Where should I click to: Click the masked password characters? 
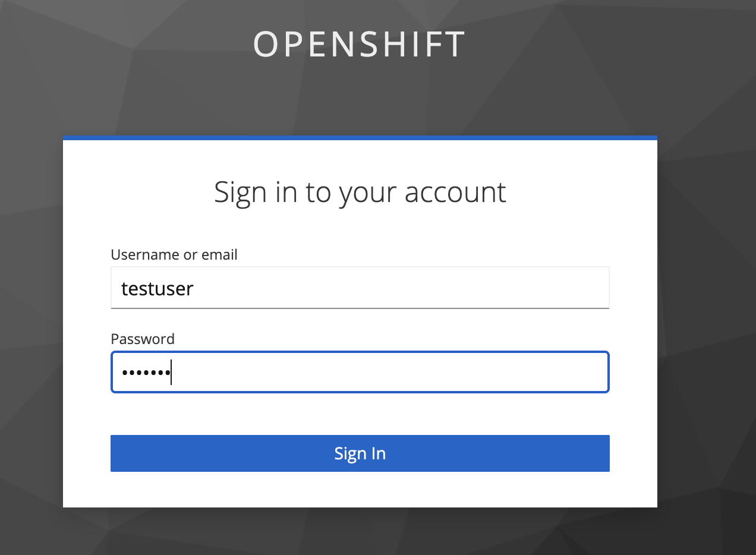[146, 372]
